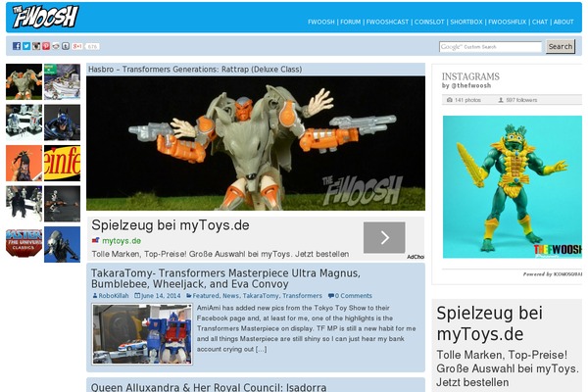Click the Powered by Iconosquare credit
The height and width of the screenshot is (392, 588).
553,274
